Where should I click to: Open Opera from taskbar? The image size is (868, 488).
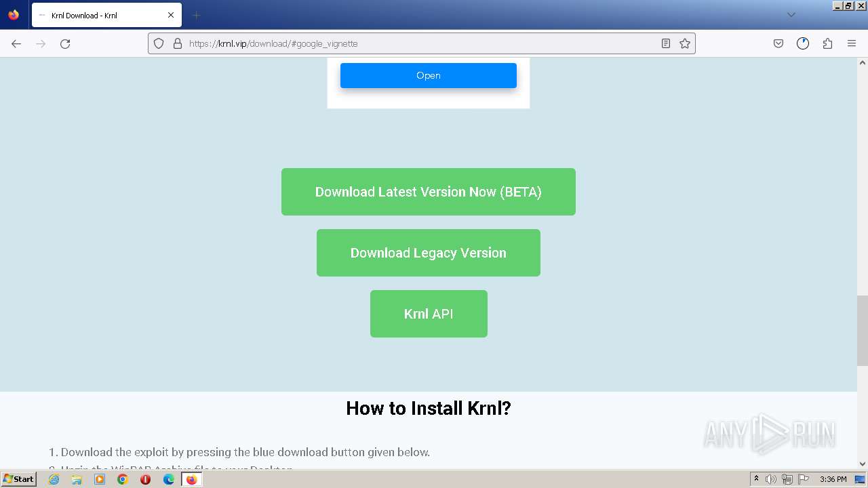tap(145, 479)
